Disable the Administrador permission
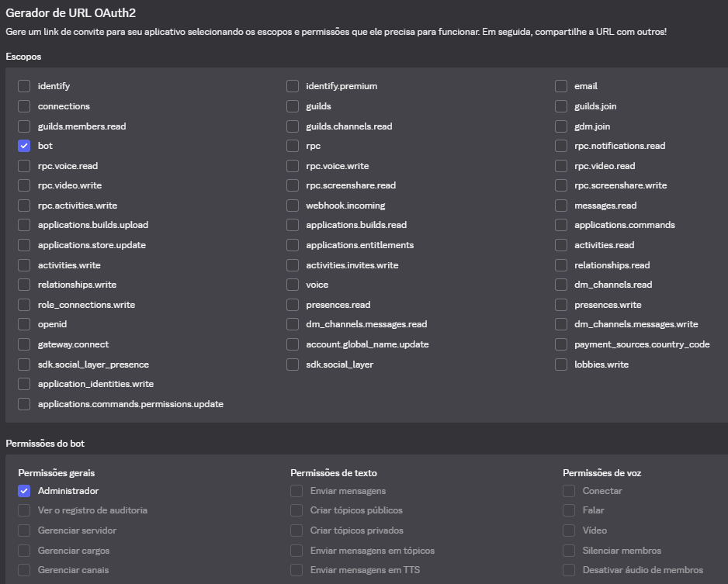This screenshot has width=728, height=584. [x=24, y=491]
